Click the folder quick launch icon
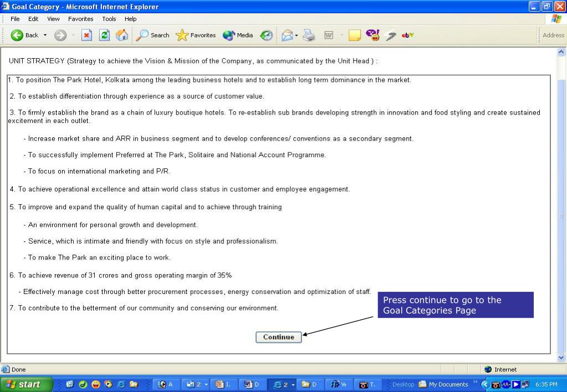 click(x=134, y=384)
